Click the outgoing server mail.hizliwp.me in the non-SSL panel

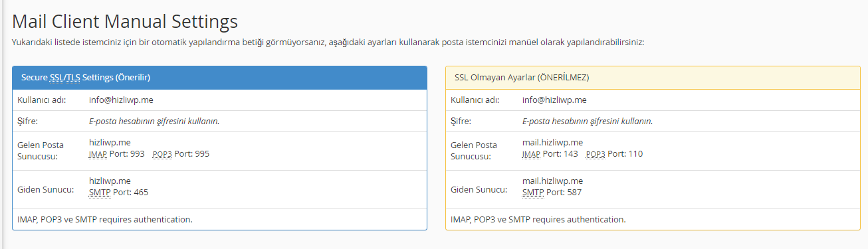[552, 181]
